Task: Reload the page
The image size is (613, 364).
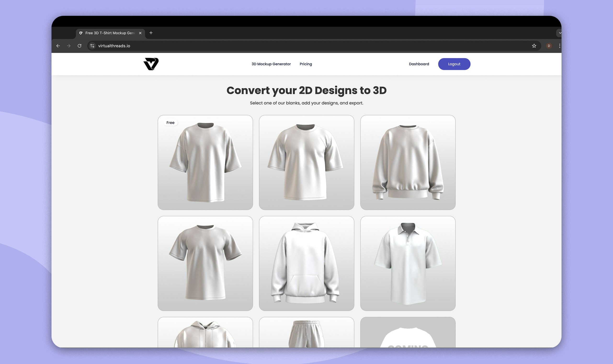Action: [x=79, y=46]
